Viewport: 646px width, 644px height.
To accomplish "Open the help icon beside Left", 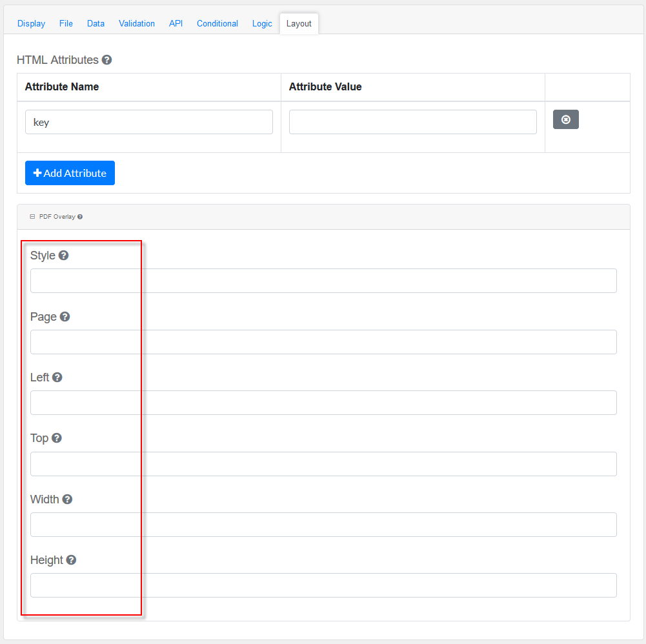I will 57,377.
